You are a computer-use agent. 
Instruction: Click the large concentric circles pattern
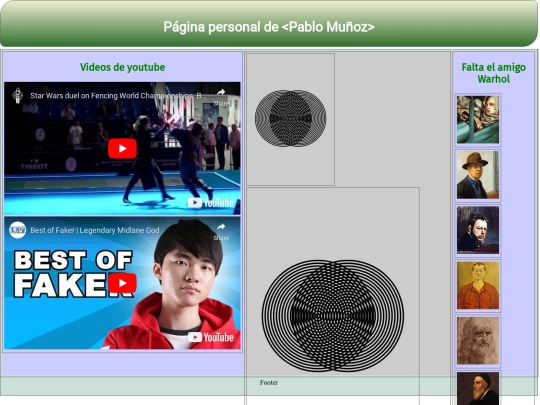pos(333,316)
